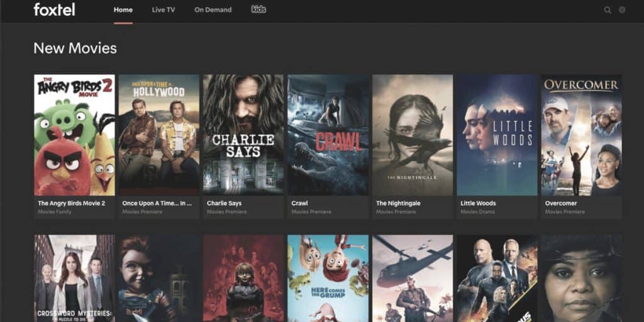This screenshot has height=322, width=644.
Task: Click the Foxtel logo
Action: point(54,9)
